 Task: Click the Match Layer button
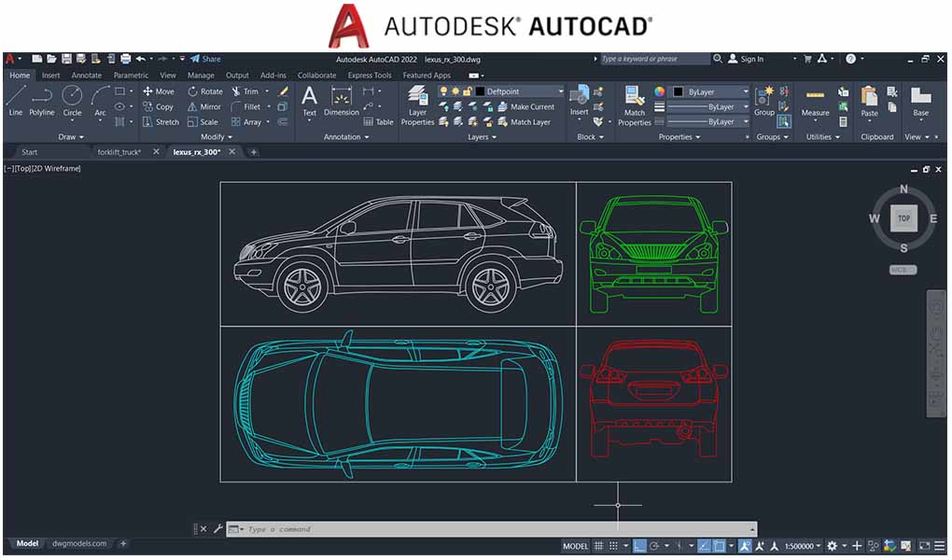(524, 121)
